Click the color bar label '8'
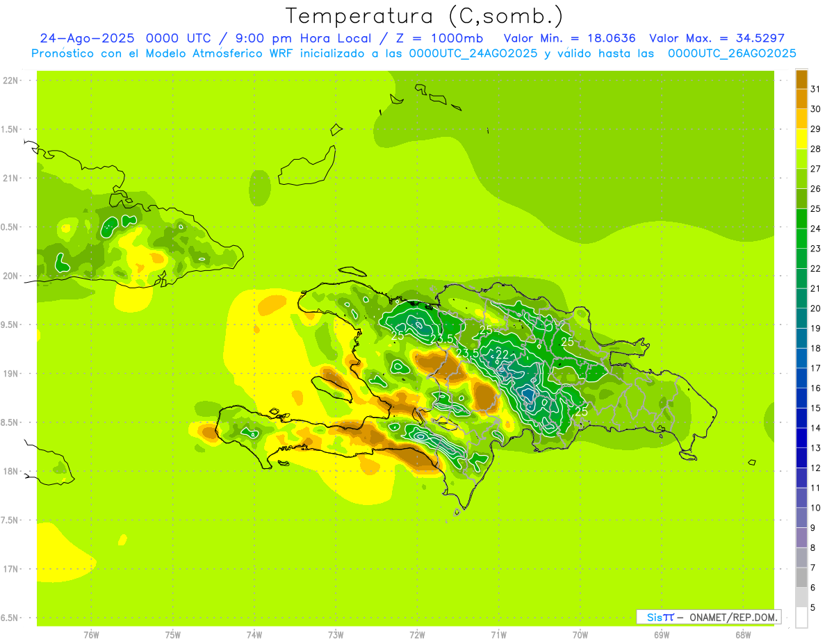This screenshot has width=834, height=644. point(813,547)
